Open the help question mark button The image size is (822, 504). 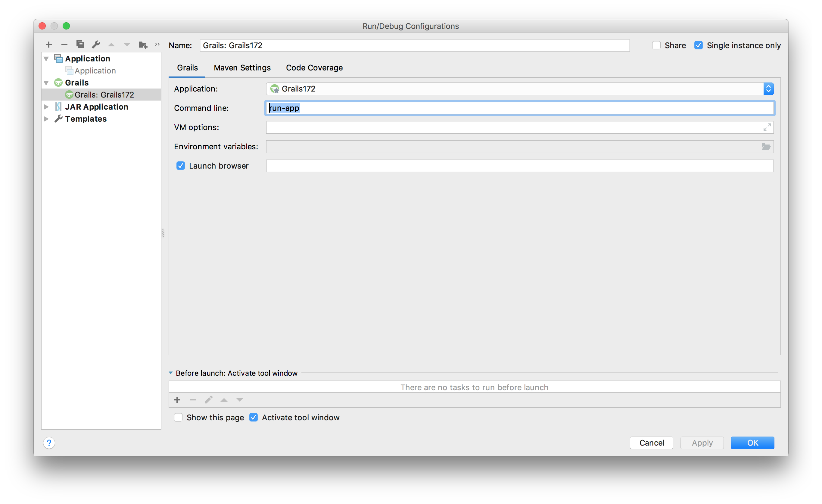click(x=49, y=443)
